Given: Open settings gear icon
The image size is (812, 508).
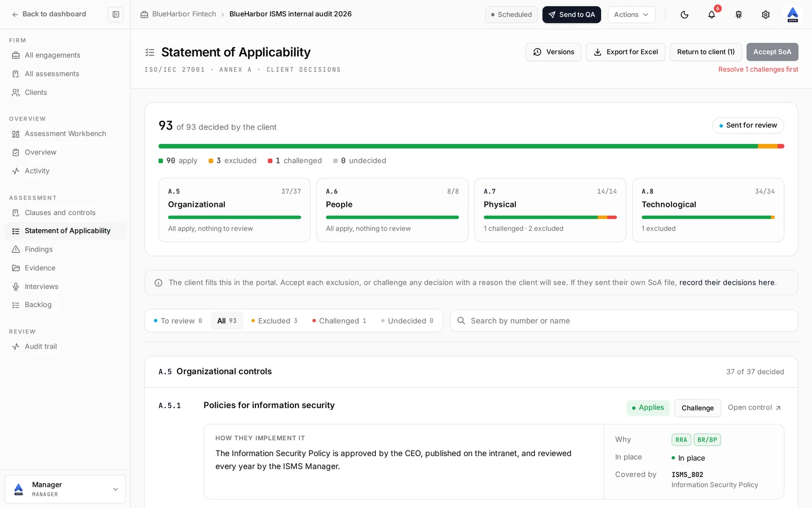Looking at the screenshot, I should coord(765,14).
